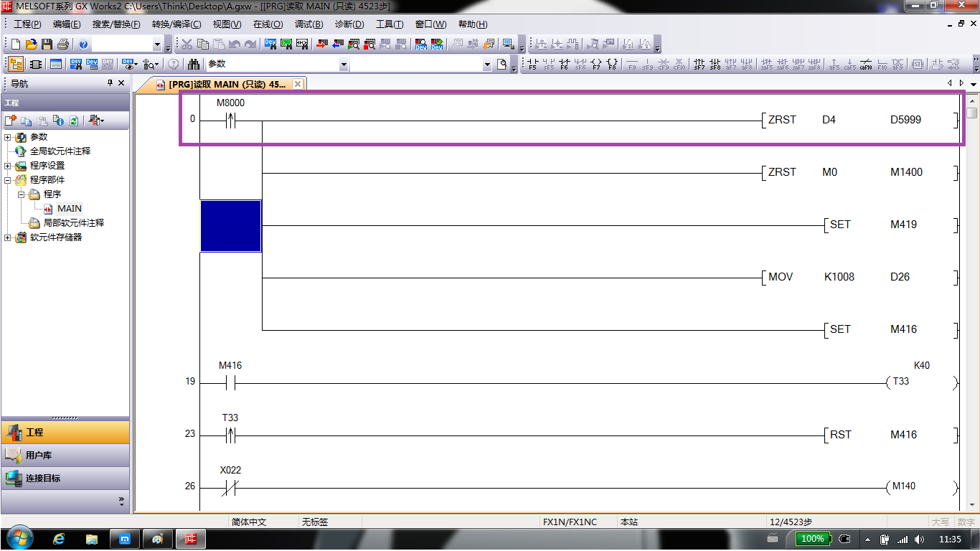980x551 pixels.
Task: Open the 用户库 panel button
Action: click(39, 456)
